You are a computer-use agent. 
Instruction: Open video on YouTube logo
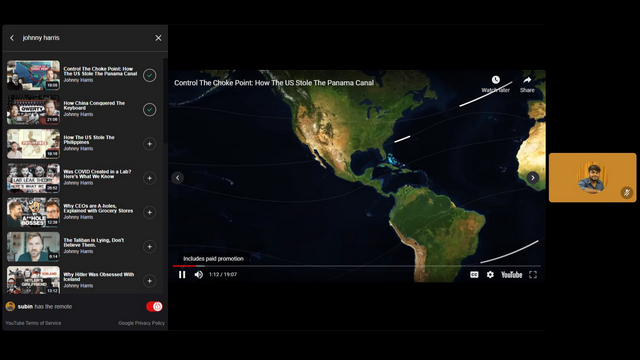pos(511,275)
